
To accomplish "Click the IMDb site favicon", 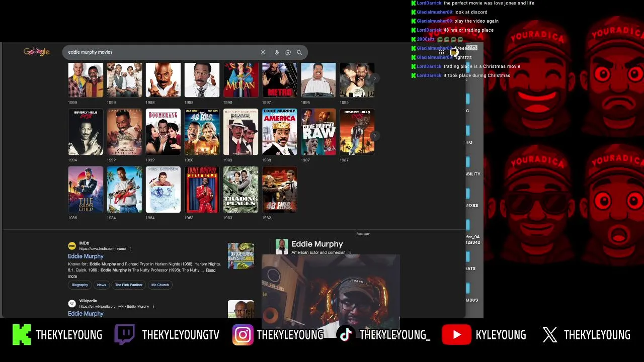I will (x=72, y=246).
